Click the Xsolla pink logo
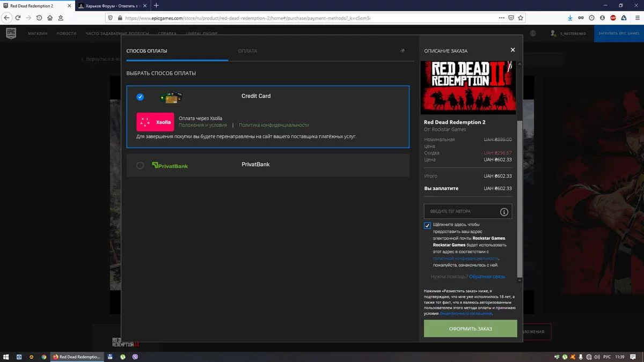Screen dimensions: 644x362 [x=155, y=122]
